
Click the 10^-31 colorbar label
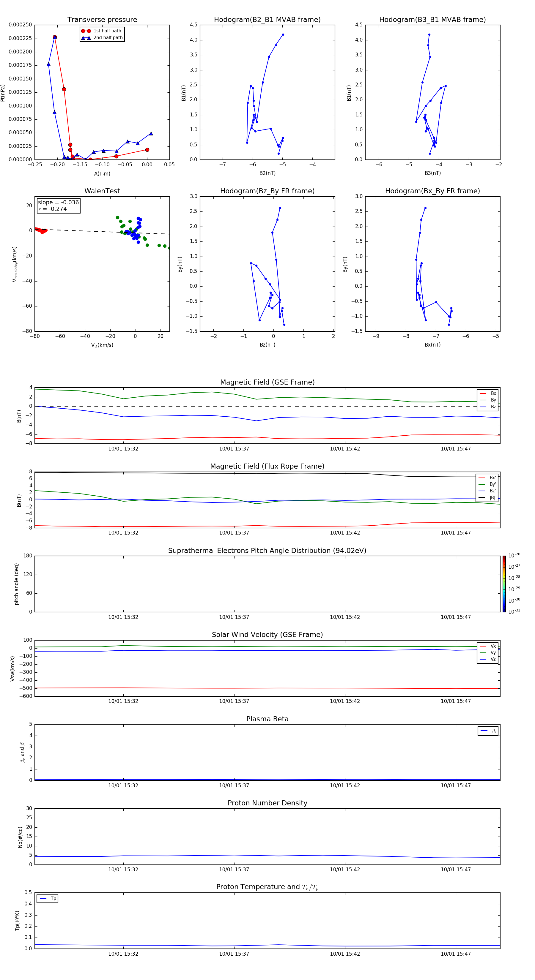(x=514, y=611)
